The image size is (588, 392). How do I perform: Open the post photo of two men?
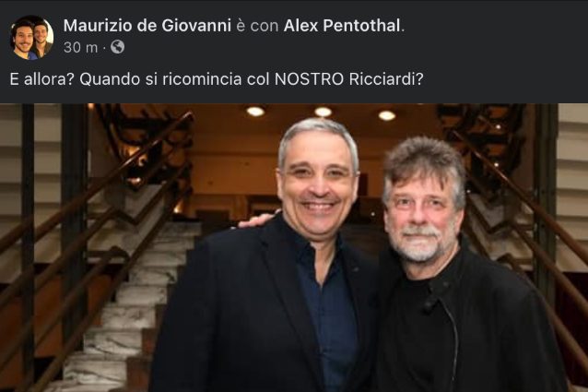294,247
